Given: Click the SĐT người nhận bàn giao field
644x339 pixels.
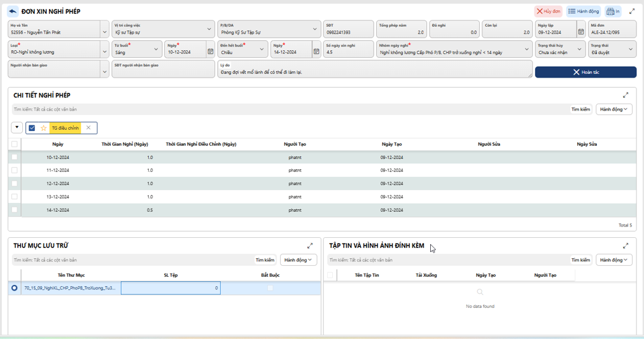Looking at the screenshot, I should point(163,69).
